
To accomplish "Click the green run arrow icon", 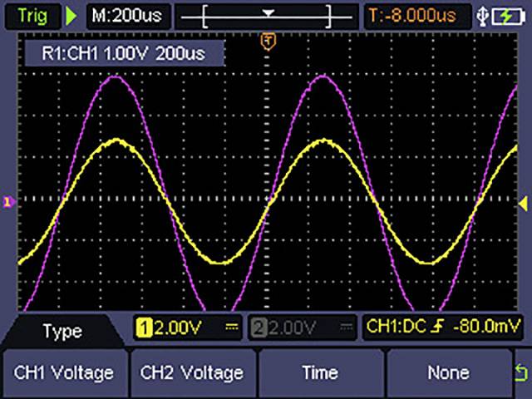I will (71, 15).
